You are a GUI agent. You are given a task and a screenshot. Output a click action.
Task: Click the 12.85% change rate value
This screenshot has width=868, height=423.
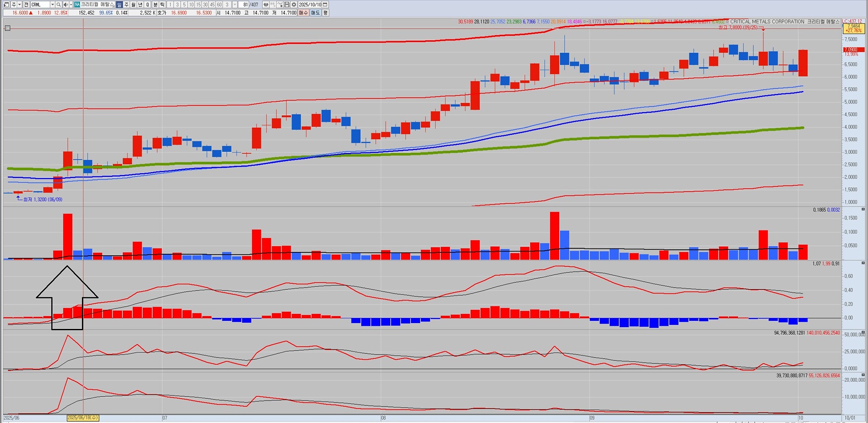click(x=61, y=13)
